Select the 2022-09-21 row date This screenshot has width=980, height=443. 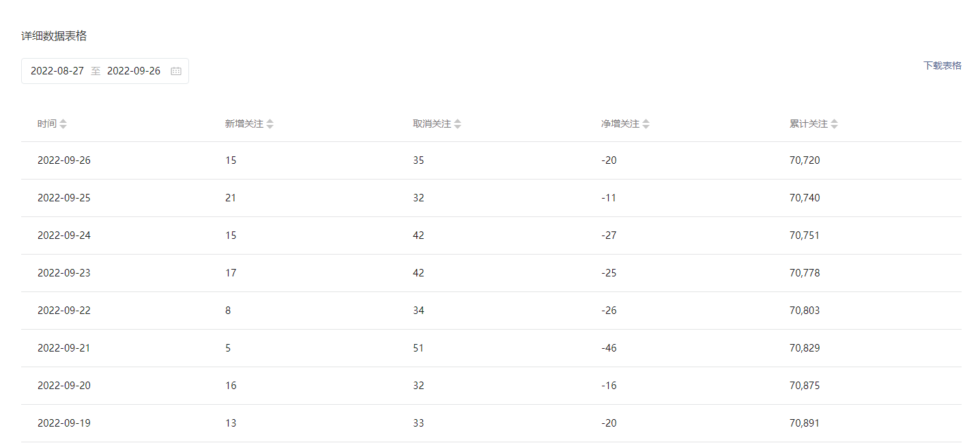click(x=64, y=348)
